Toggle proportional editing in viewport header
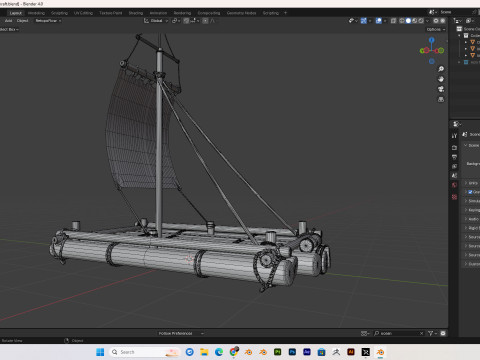This screenshot has width=480, height=360. coord(205,21)
